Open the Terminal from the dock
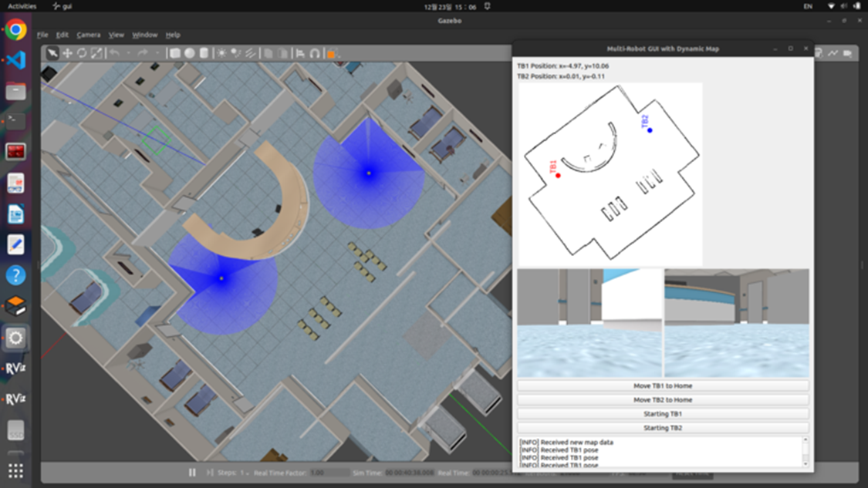Screen dimensions: 868x488 click(15, 120)
